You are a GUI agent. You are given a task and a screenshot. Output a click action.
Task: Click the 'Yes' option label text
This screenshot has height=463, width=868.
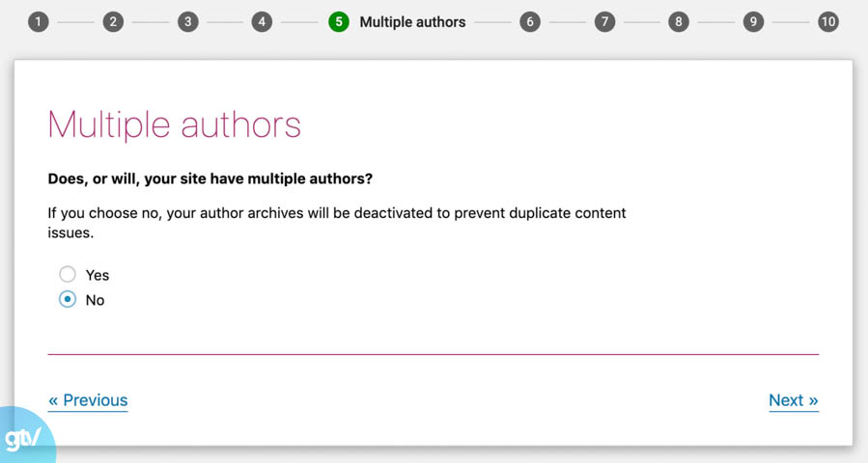coord(98,275)
